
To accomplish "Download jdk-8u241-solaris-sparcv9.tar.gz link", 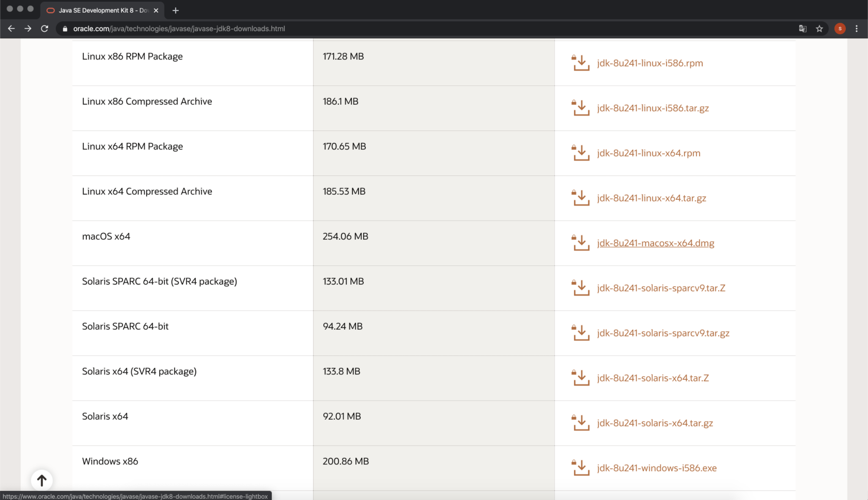I will tap(663, 333).
